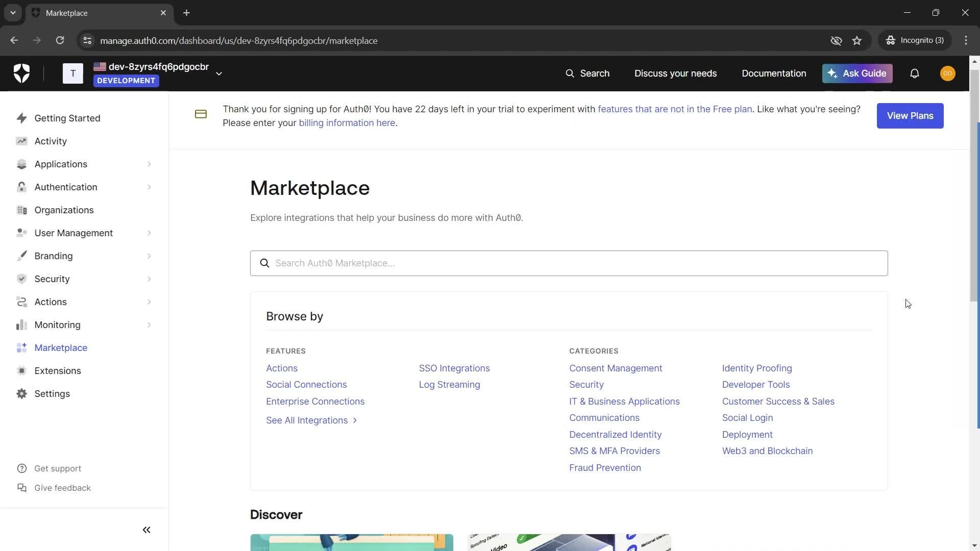Click the Applications layers icon
Image resolution: width=980 pixels, height=551 pixels.
coord(21,164)
